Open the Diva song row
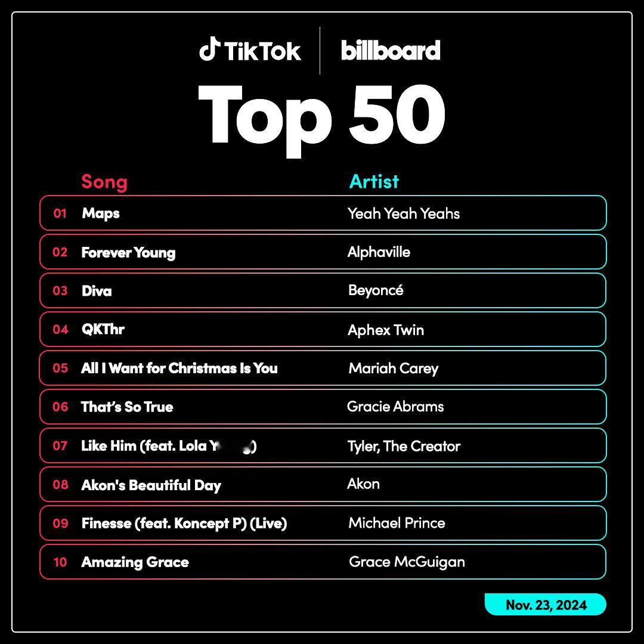This screenshot has width=644, height=644. coord(323,290)
